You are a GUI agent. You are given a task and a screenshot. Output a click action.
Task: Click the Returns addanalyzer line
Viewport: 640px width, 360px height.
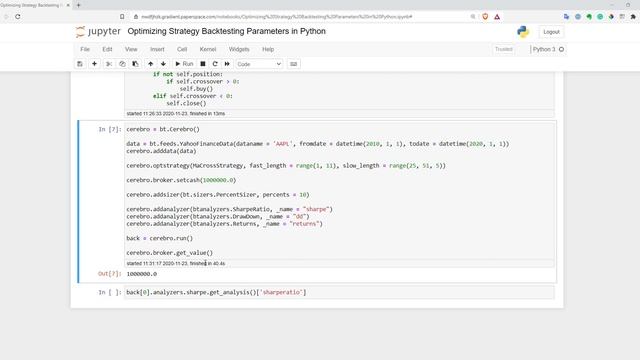[x=224, y=224]
